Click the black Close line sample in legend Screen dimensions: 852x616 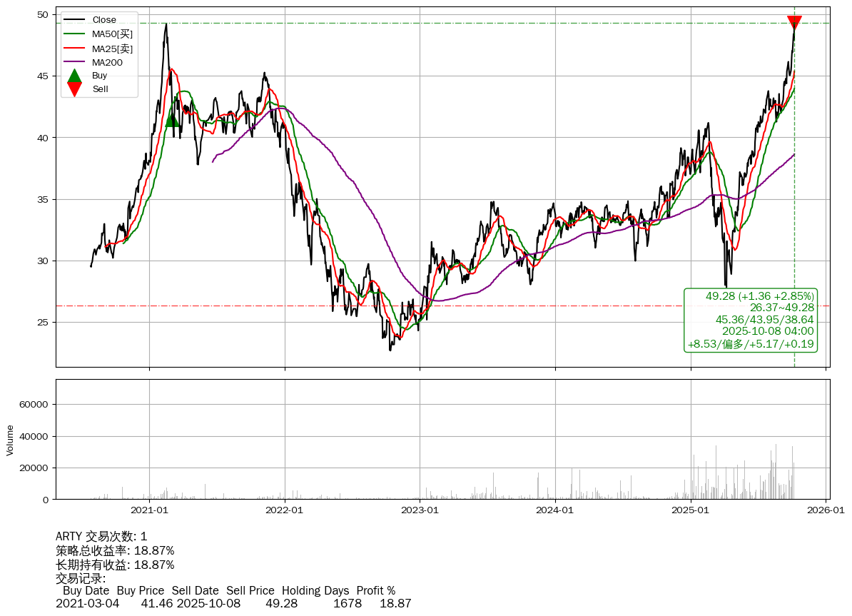pyautogui.click(x=75, y=20)
